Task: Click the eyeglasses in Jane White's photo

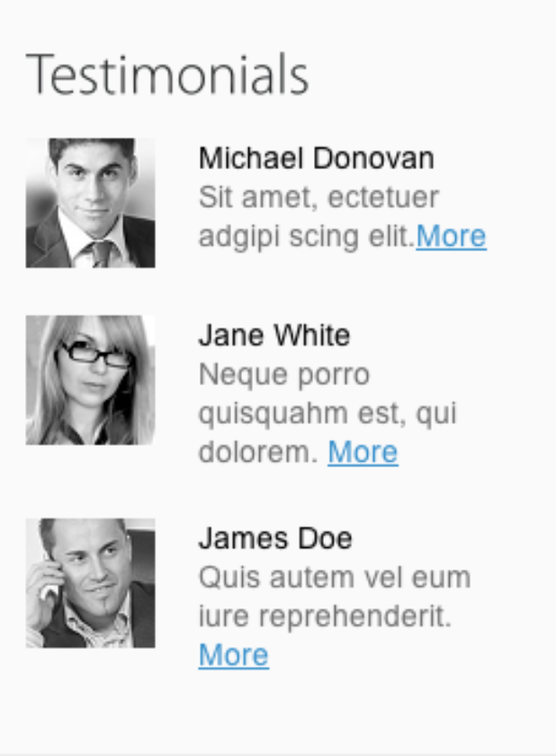Action: (x=95, y=354)
